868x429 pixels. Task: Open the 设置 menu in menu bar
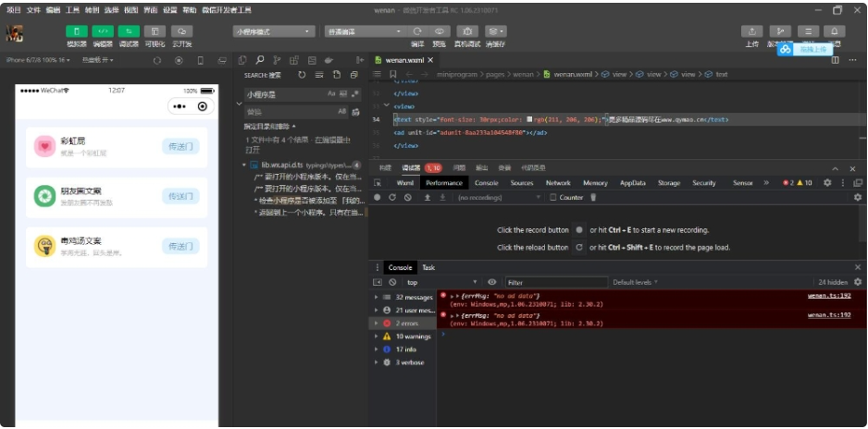(170, 9)
